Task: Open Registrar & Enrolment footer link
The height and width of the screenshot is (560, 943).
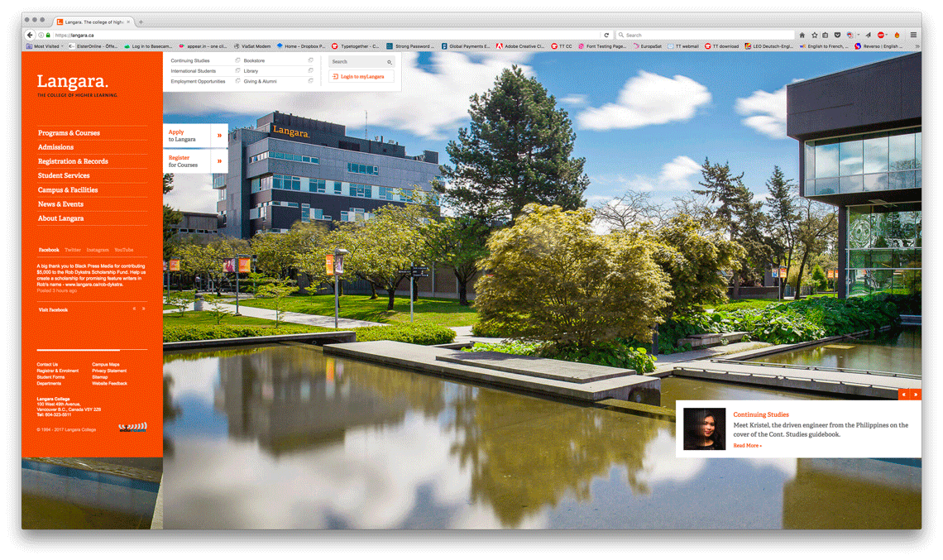Action: [x=57, y=371]
